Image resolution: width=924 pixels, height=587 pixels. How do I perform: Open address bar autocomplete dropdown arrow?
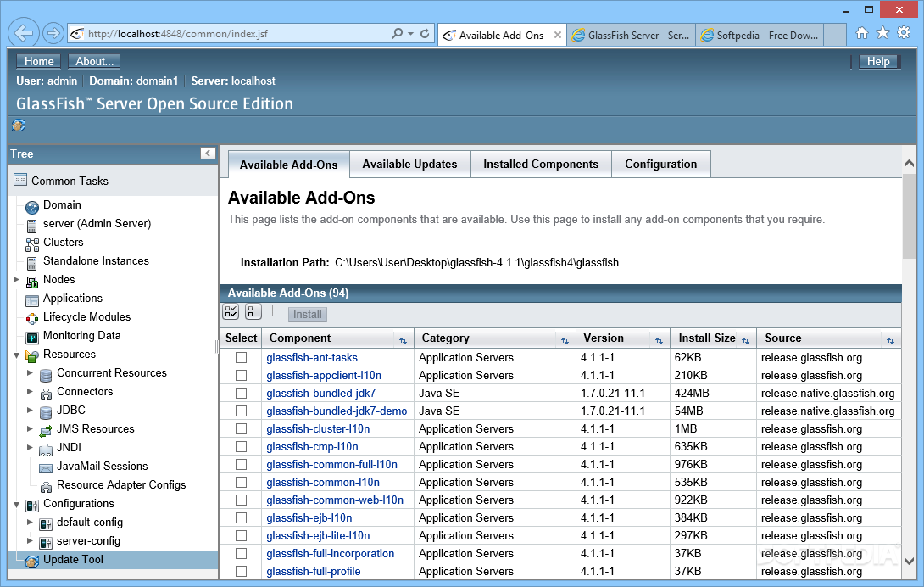tap(411, 34)
